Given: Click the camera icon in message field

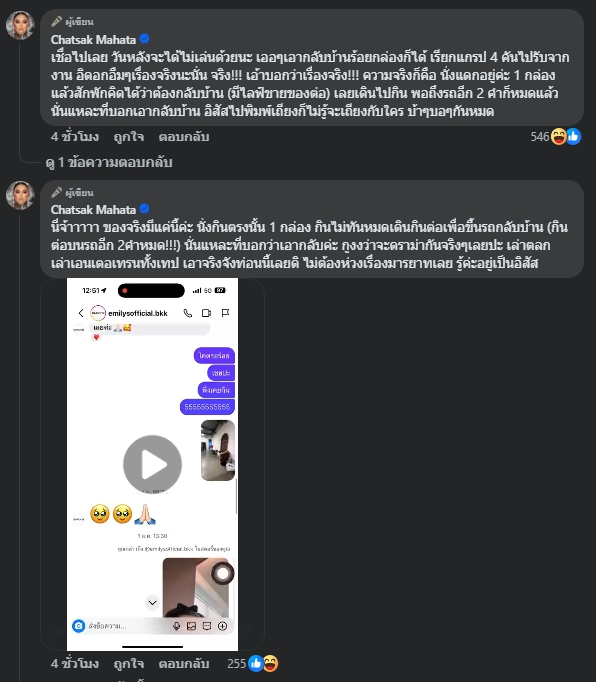Looking at the screenshot, I should [78, 626].
